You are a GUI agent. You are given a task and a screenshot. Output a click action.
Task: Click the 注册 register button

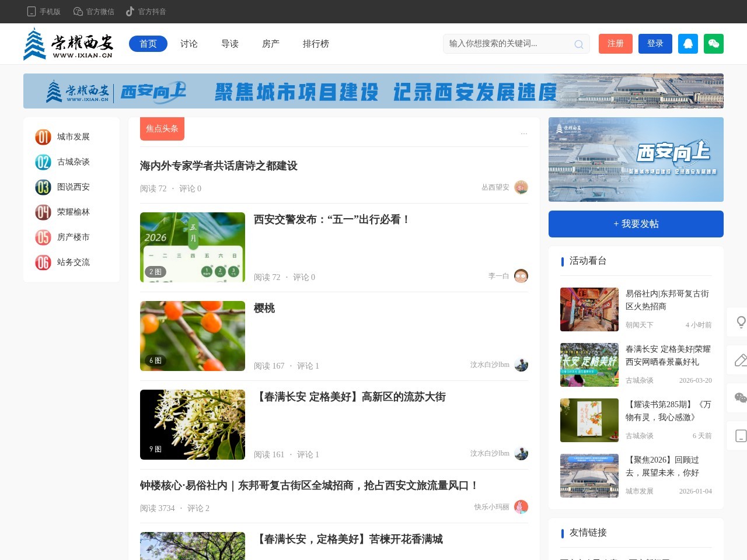[615, 43]
